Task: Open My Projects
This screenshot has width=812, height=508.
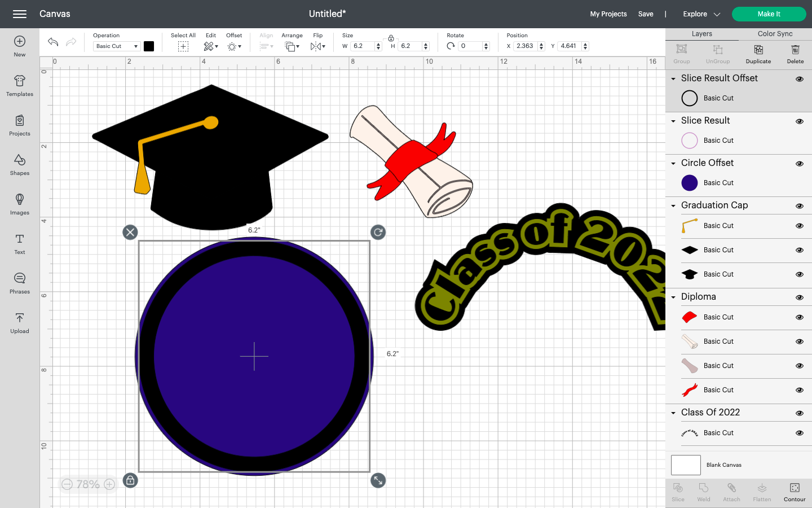Action: pyautogui.click(x=608, y=14)
